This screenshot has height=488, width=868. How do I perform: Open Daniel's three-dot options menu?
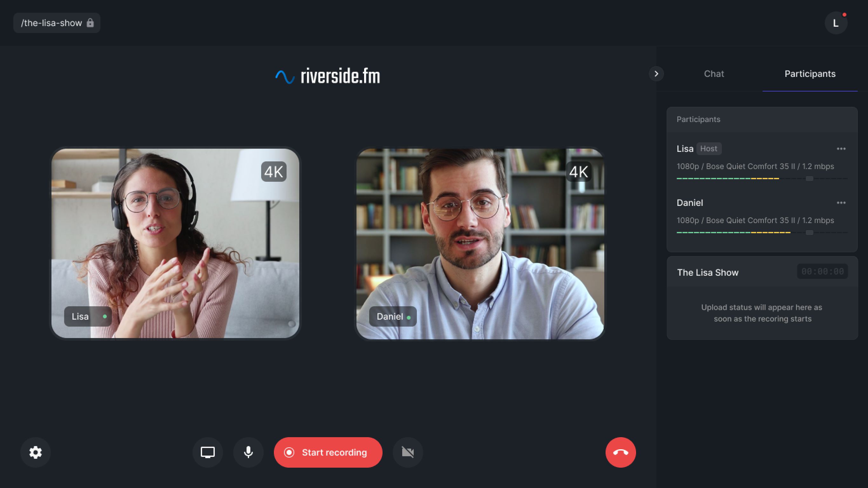tap(841, 203)
